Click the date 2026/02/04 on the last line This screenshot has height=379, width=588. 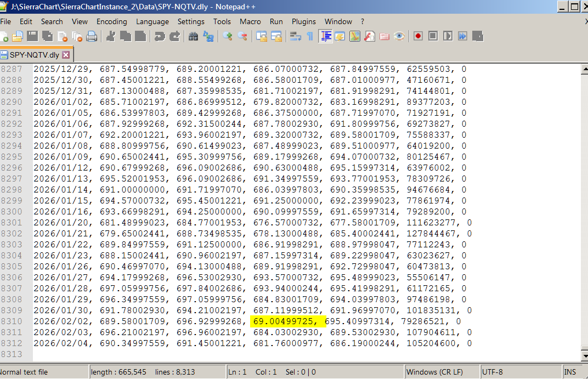pos(61,343)
